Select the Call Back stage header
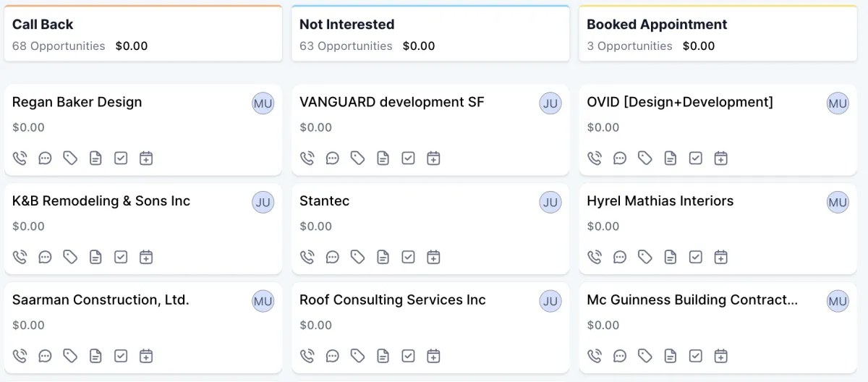The height and width of the screenshot is (382, 868). pyautogui.click(x=43, y=25)
